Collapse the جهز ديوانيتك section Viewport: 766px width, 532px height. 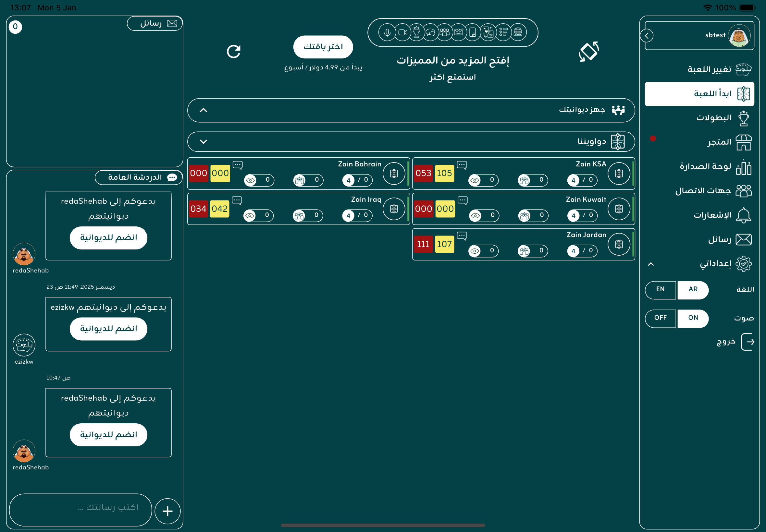click(204, 110)
